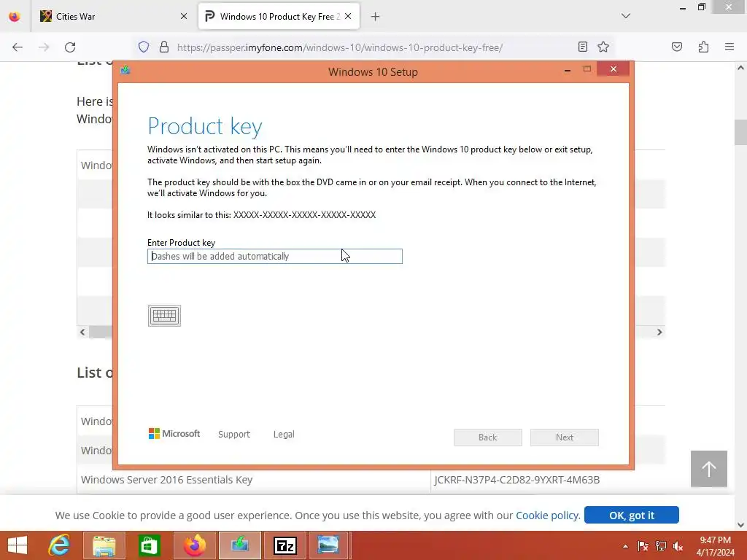The image size is (747, 560).
Task: Click the JCKRF-N37P4-C2D82-9YXRT-4M63B key text
Action: [x=517, y=480]
